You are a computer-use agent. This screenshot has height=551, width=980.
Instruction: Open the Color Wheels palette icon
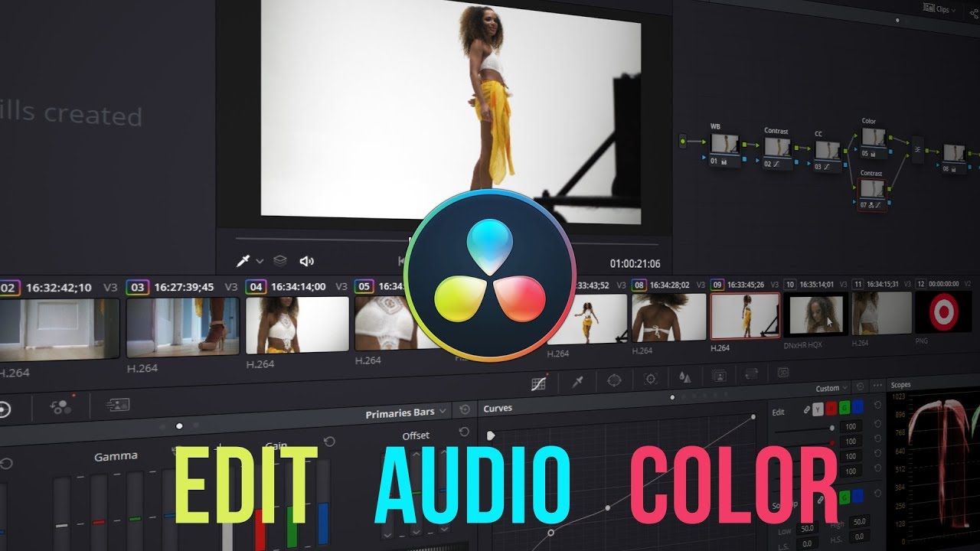pyautogui.click(x=4, y=409)
